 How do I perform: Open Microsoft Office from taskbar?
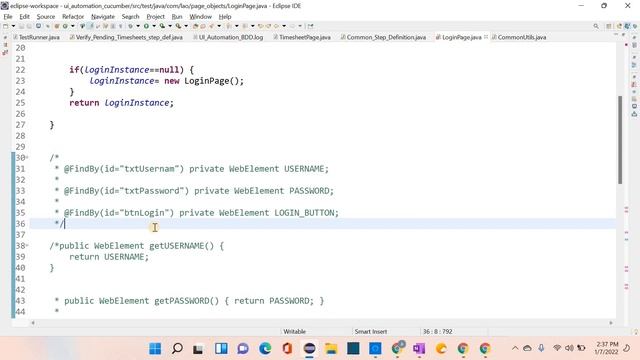pyautogui.click(x=287, y=349)
